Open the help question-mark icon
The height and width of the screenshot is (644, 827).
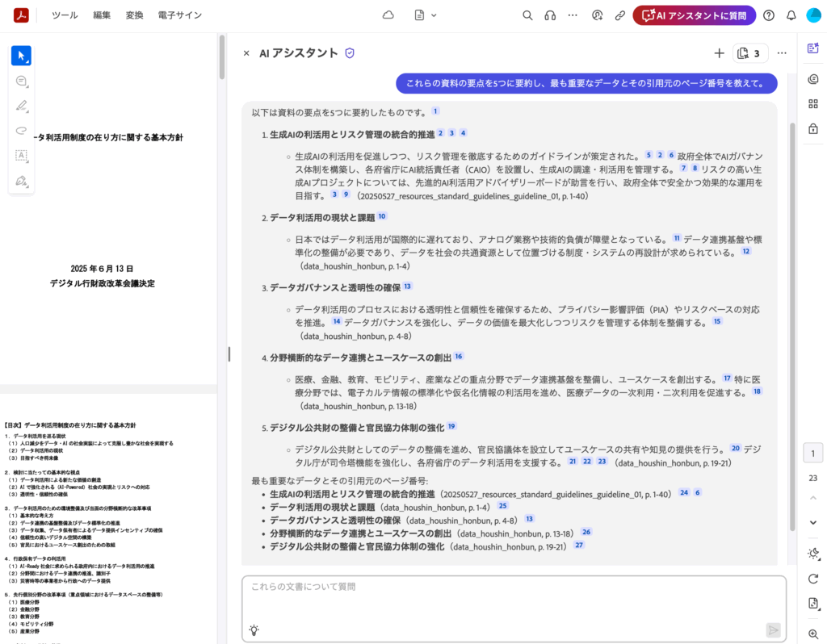[767, 15]
